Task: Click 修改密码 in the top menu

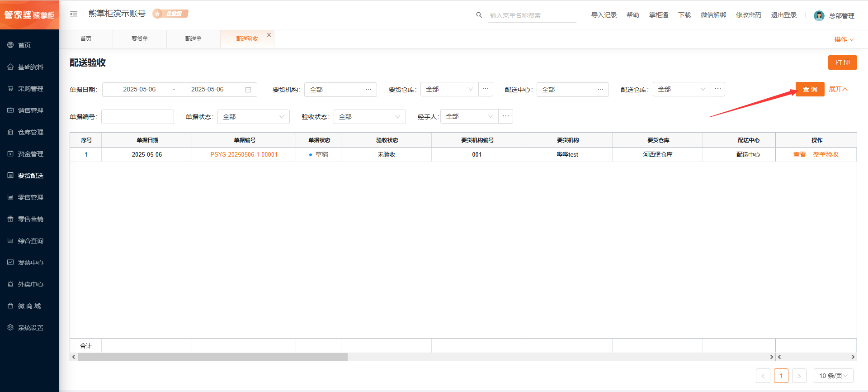Action: pos(749,15)
